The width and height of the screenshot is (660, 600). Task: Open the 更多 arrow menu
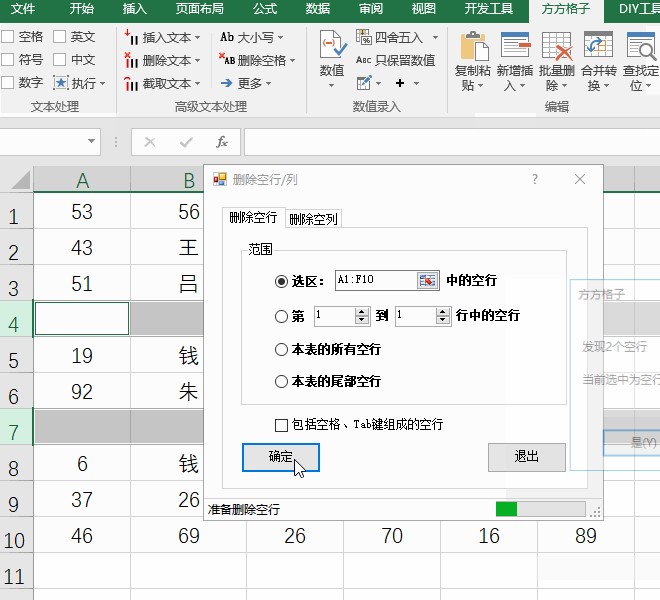[x=246, y=83]
